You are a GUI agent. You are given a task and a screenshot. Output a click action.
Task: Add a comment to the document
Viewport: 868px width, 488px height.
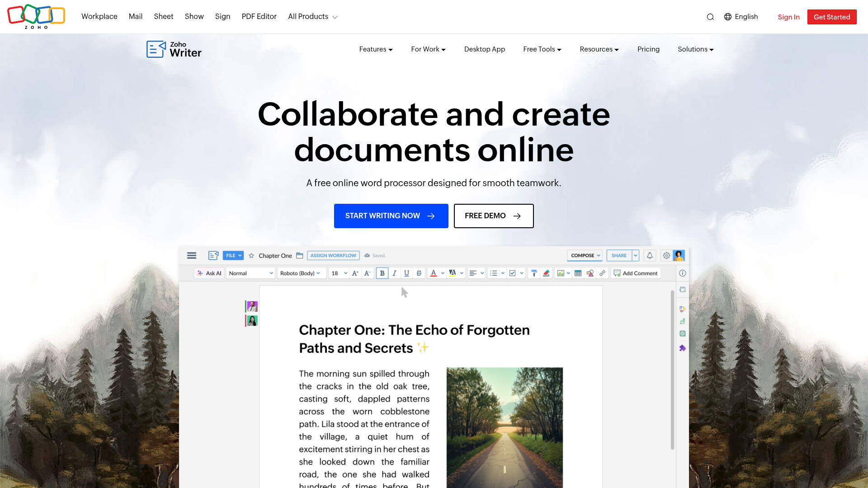[x=635, y=273]
